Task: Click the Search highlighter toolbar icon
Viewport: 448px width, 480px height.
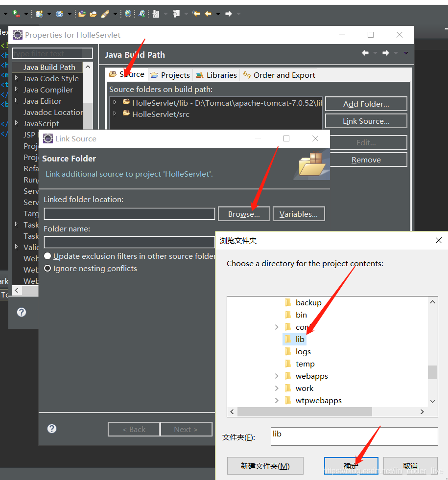Action: tap(105, 14)
